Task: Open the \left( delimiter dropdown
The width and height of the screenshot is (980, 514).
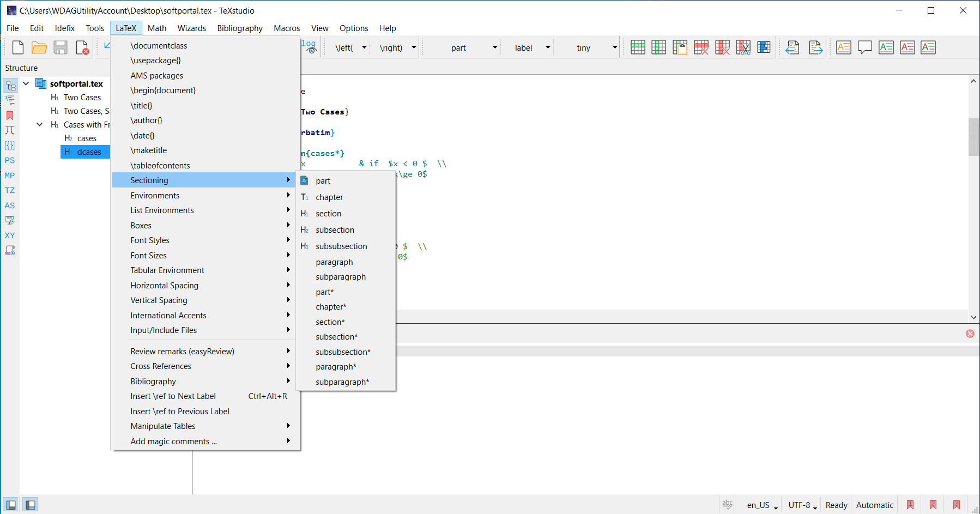Action: click(x=364, y=47)
